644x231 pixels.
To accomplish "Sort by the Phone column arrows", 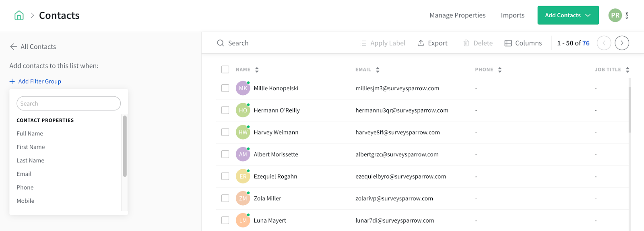I will tap(500, 70).
